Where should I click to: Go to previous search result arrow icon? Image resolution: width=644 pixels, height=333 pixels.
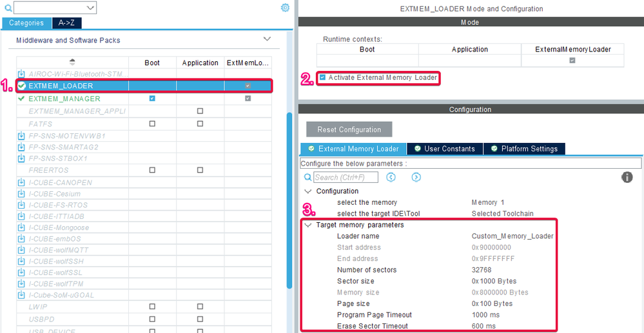[x=391, y=177]
